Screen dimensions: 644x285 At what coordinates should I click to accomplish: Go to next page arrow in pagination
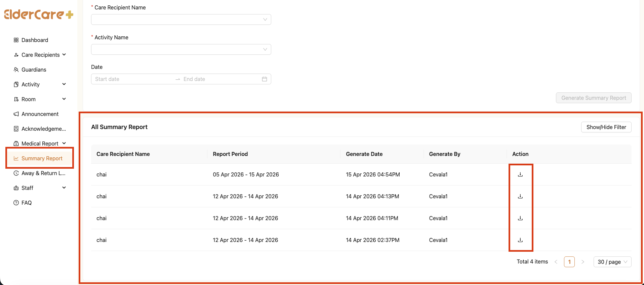583,262
